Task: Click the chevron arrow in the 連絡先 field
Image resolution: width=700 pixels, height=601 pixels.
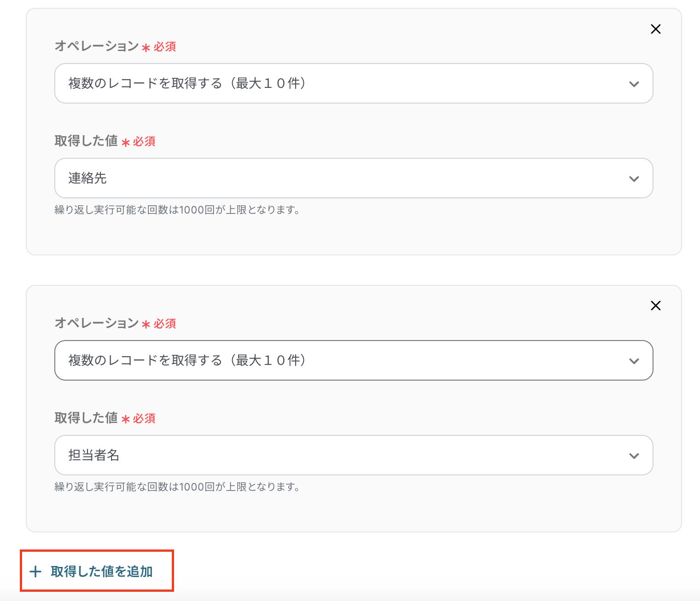Action: [x=634, y=179]
